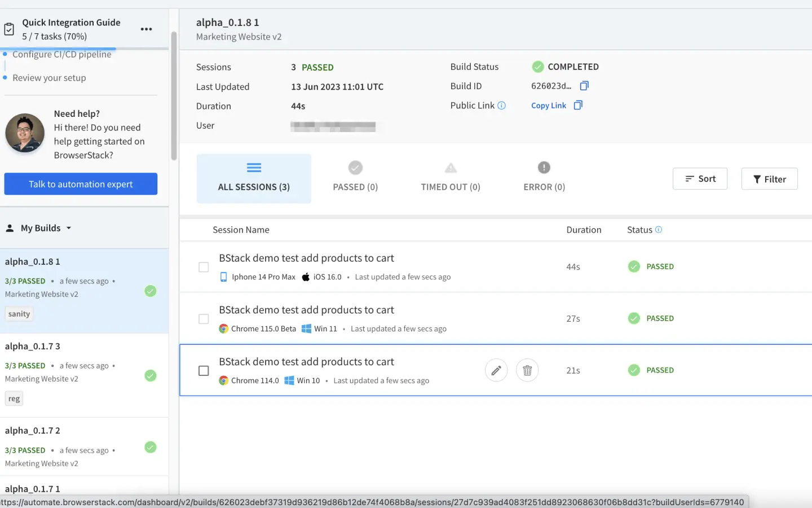Open the Quick Integration Guide three-dots menu

146,29
